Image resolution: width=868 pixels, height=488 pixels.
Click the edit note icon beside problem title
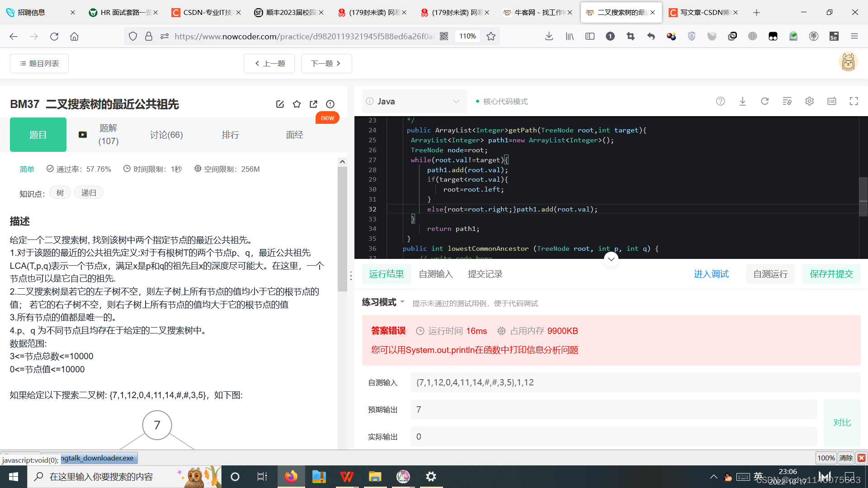coord(280,104)
